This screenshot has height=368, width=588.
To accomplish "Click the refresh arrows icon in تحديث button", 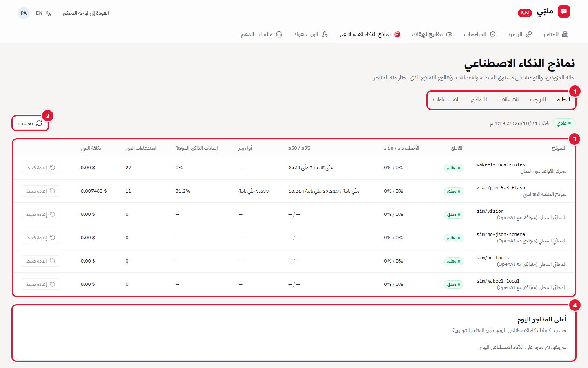I will [39, 123].
